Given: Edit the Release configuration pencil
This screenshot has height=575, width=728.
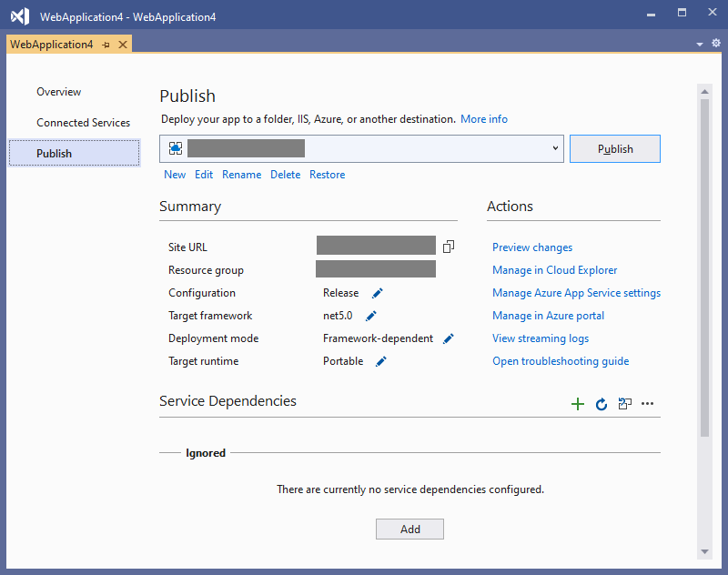Looking at the screenshot, I should [x=378, y=293].
